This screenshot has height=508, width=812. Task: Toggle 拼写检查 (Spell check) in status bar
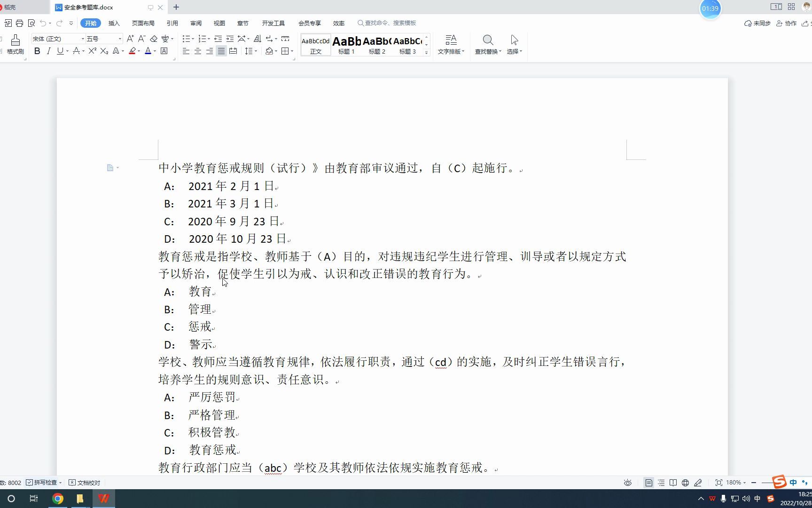(44, 483)
